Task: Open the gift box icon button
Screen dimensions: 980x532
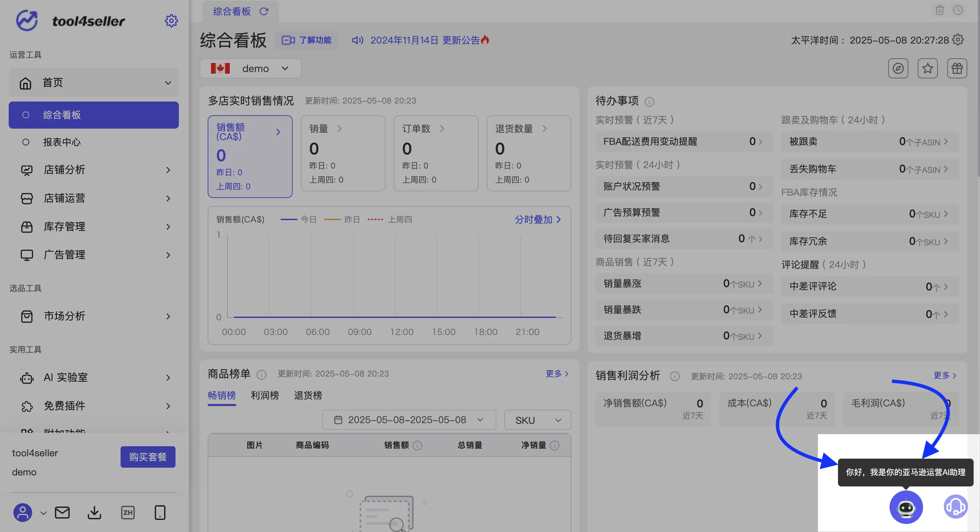Action: tap(957, 68)
